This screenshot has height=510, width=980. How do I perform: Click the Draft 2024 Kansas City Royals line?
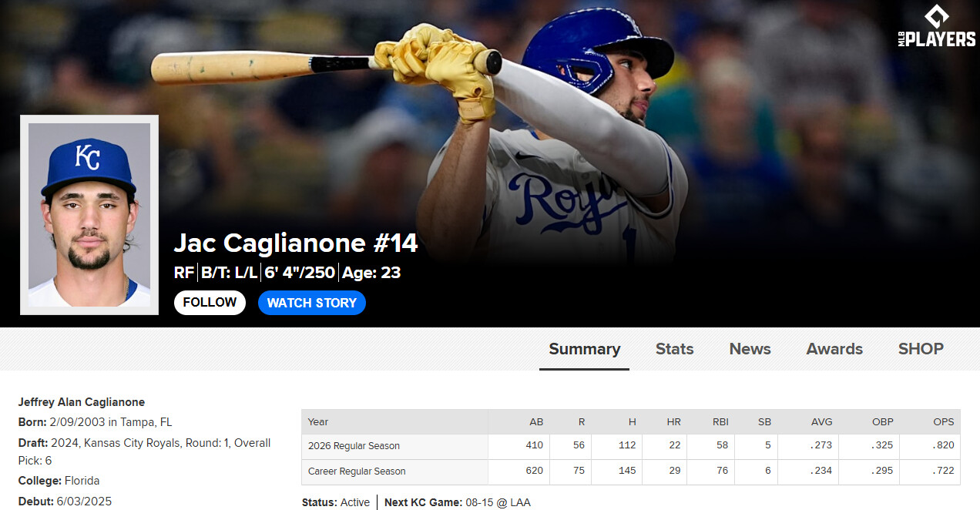pos(145,452)
